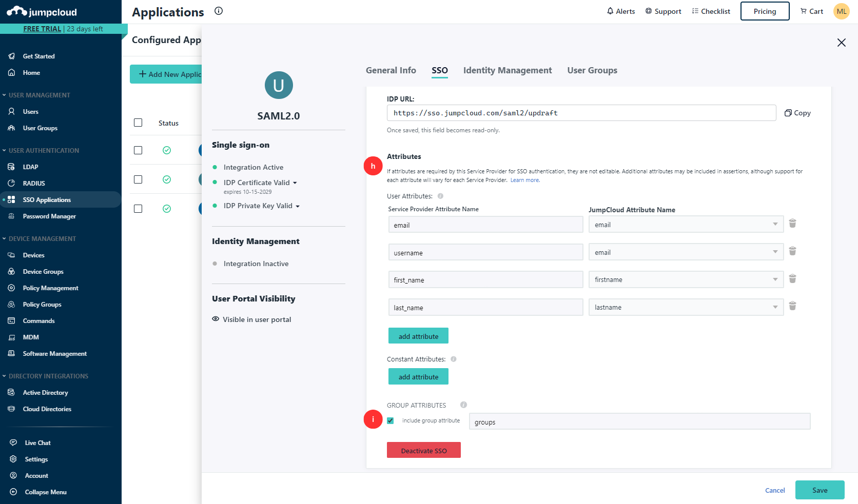The width and height of the screenshot is (858, 504).
Task: Copy the IDP URL
Action: (797, 113)
